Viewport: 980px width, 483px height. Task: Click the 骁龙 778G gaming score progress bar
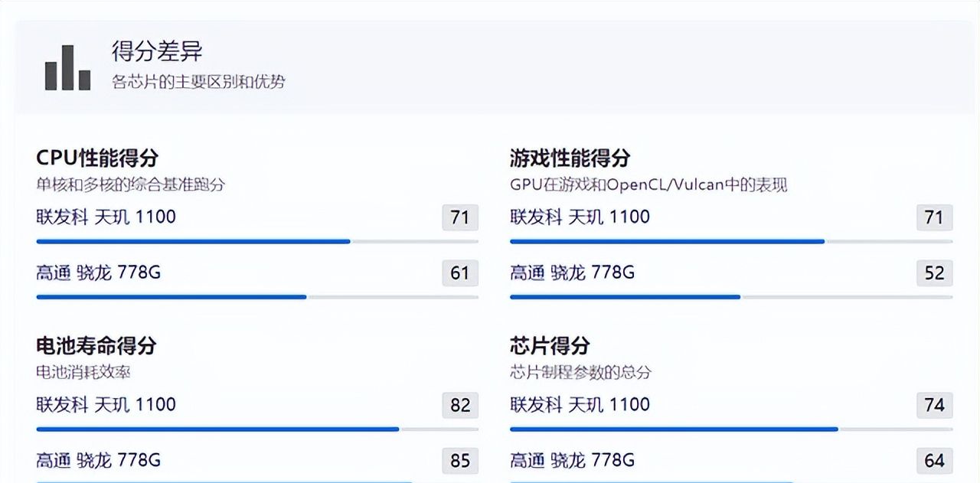[731, 297]
